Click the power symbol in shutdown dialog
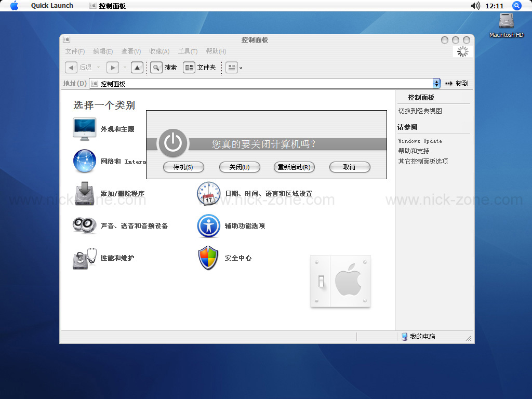 tap(173, 143)
